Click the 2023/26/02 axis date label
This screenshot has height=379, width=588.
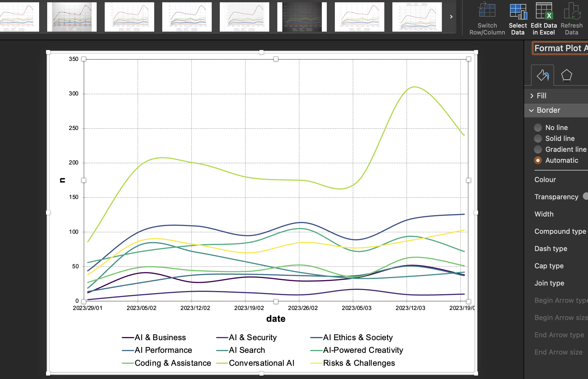pos(303,308)
